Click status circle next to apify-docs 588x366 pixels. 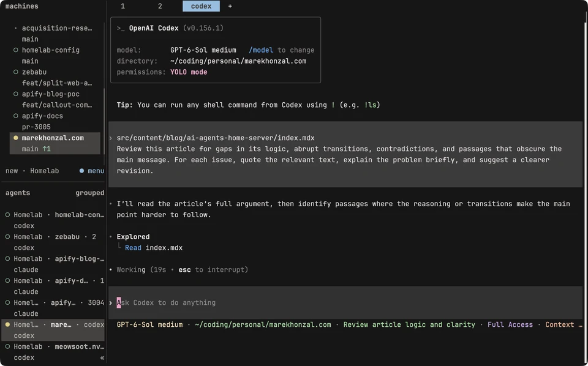[16, 116]
